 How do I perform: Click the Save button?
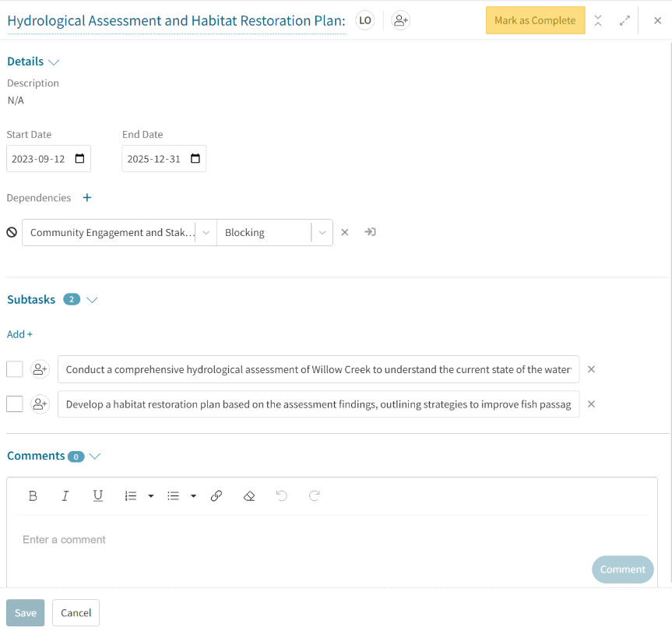pyautogui.click(x=25, y=612)
